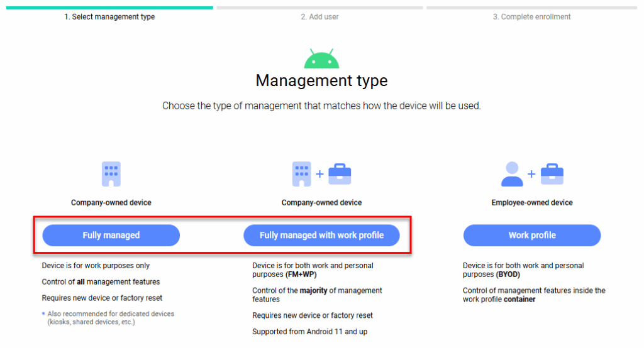Click the subtitle 'Choose the type of management'
The height and width of the screenshot is (348, 644).
point(321,106)
